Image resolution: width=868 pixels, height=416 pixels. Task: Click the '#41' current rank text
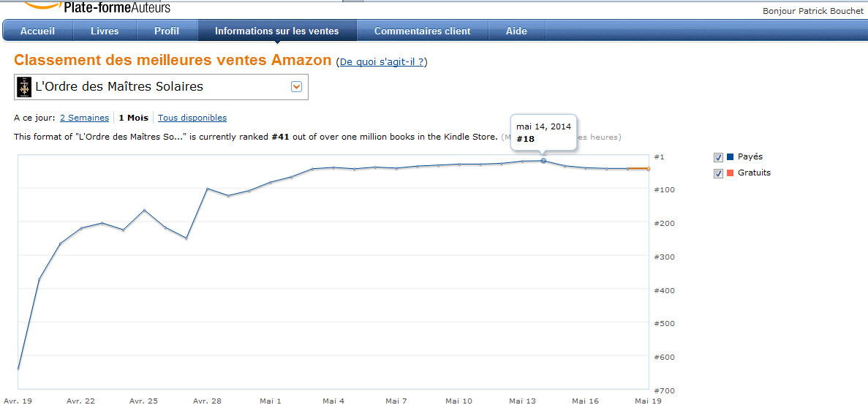280,137
